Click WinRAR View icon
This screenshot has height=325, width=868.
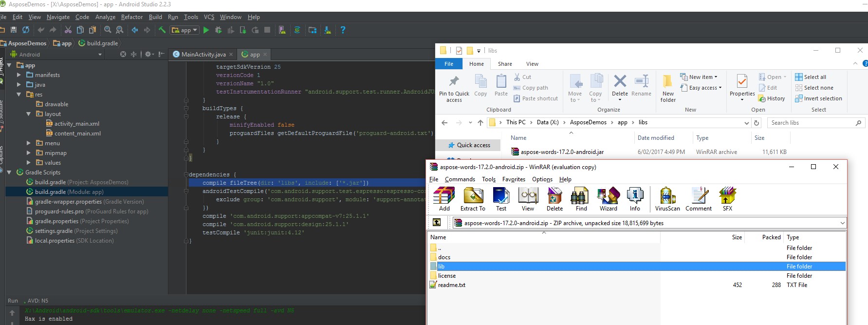click(528, 199)
